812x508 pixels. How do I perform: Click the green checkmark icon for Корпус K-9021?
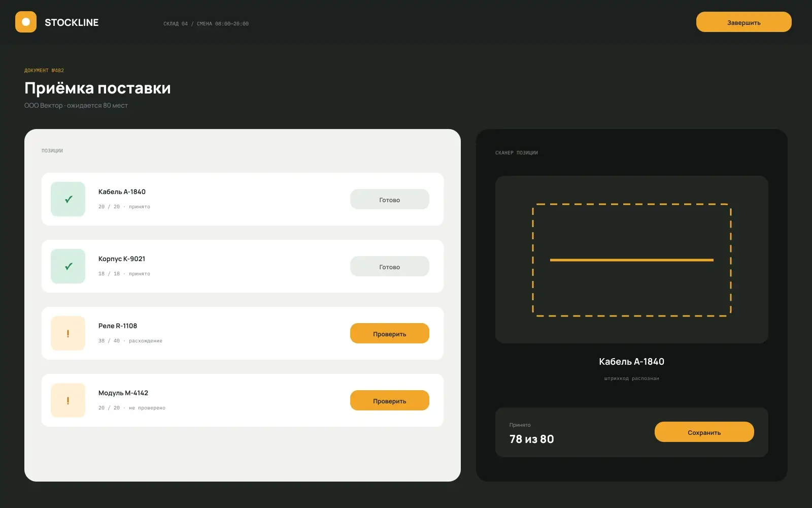click(x=68, y=266)
